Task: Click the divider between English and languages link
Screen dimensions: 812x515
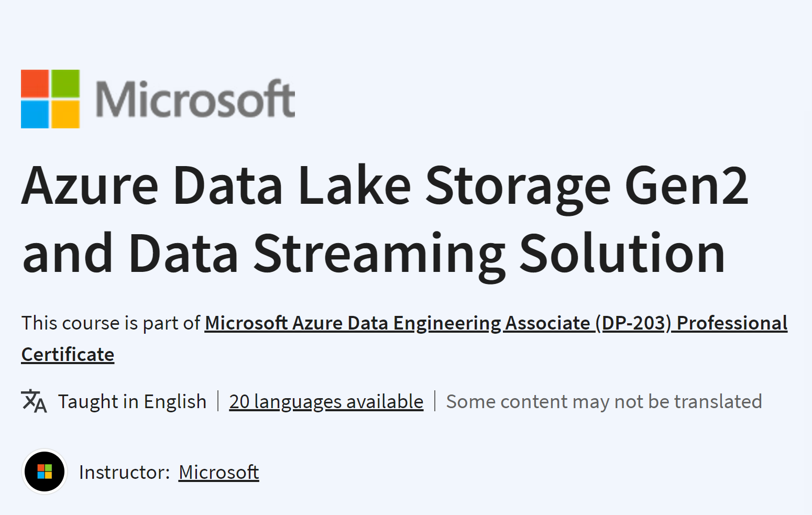Action: [218, 401]
